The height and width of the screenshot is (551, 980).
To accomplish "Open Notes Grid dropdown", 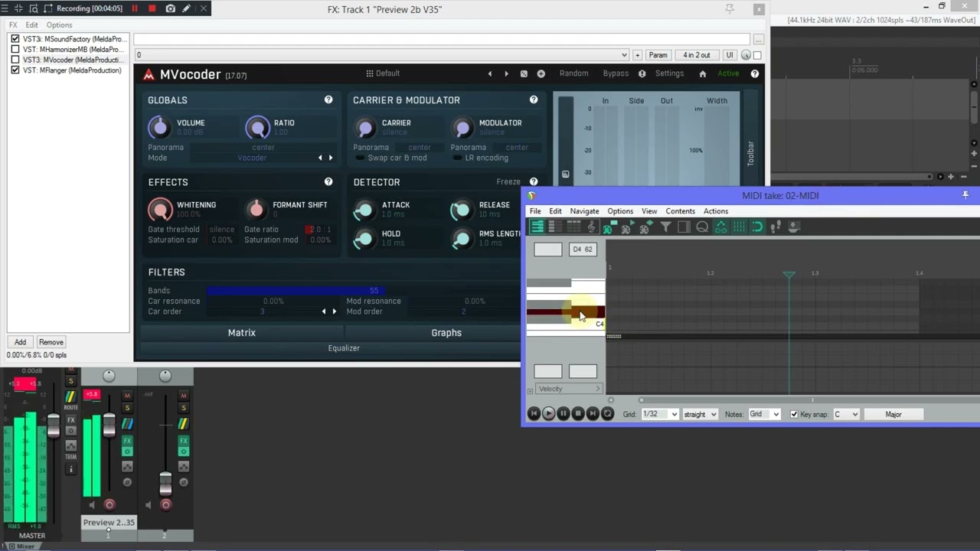I will coord(764,414).
